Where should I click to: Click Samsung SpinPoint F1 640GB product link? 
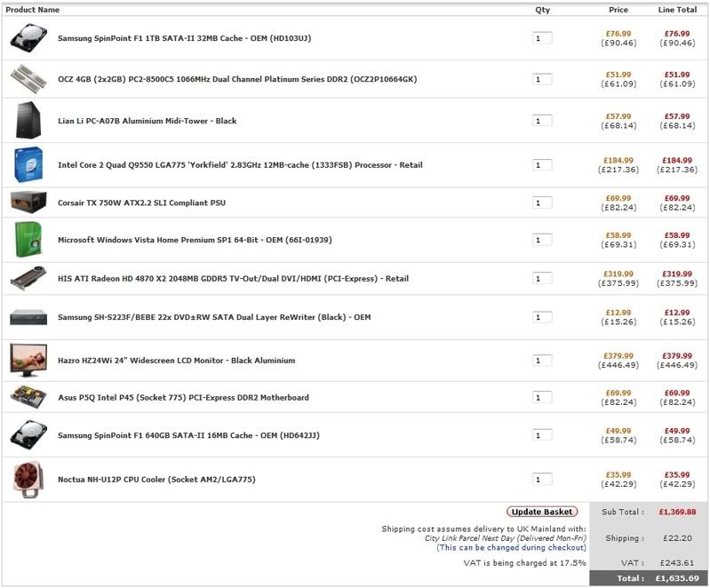[188, 435]
